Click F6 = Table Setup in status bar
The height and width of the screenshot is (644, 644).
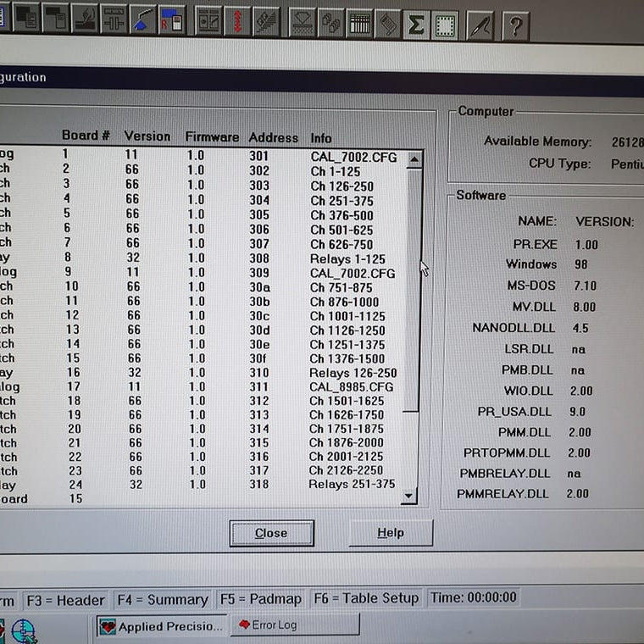pos(366,598)
